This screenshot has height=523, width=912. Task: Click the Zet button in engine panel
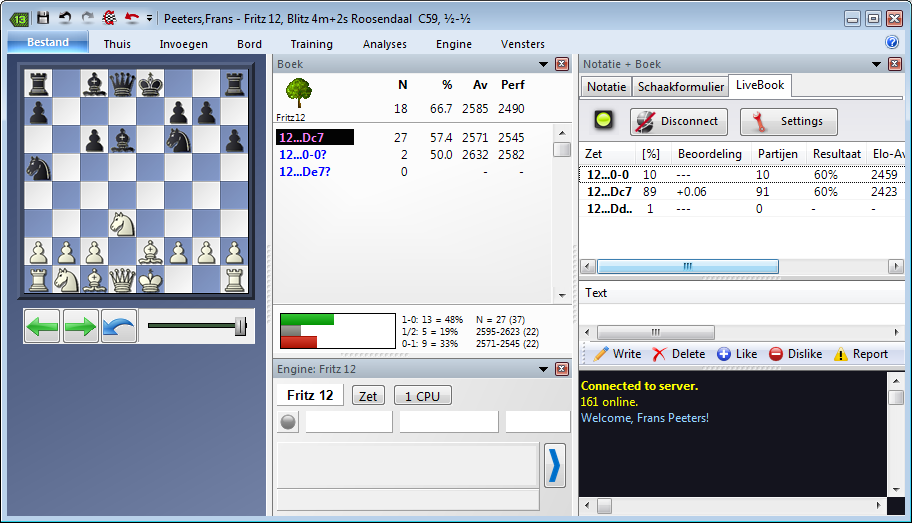(368, 396)
